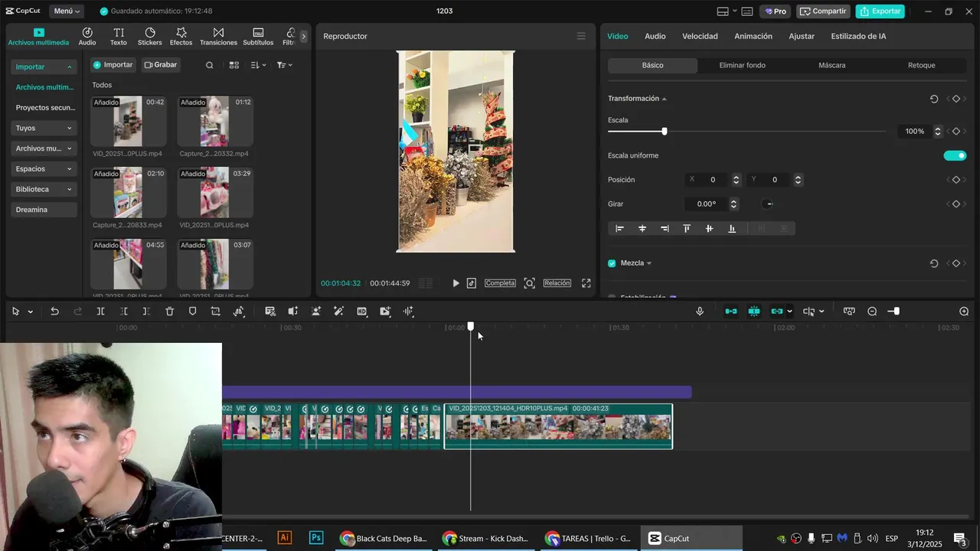The width and height of the screenshot is (980, 551).
Task: Open the media filter dropdown
Action: (284, 65)
